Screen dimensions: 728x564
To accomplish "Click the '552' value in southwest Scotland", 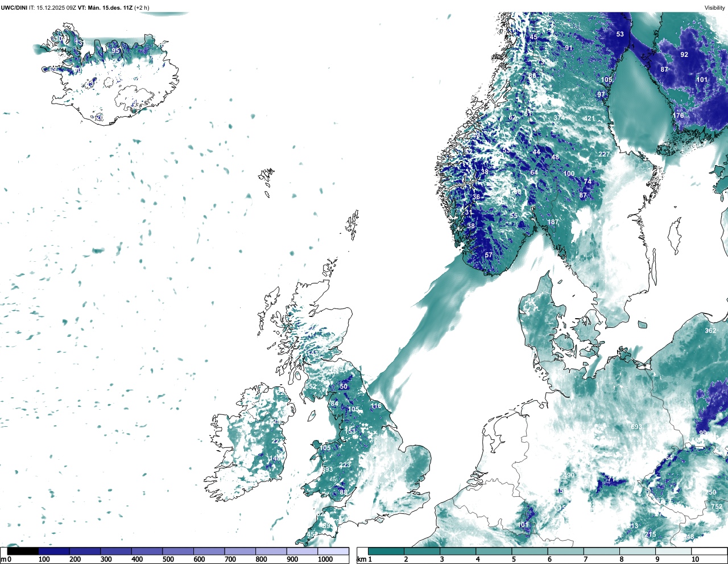I will click(x=311, y=386).
